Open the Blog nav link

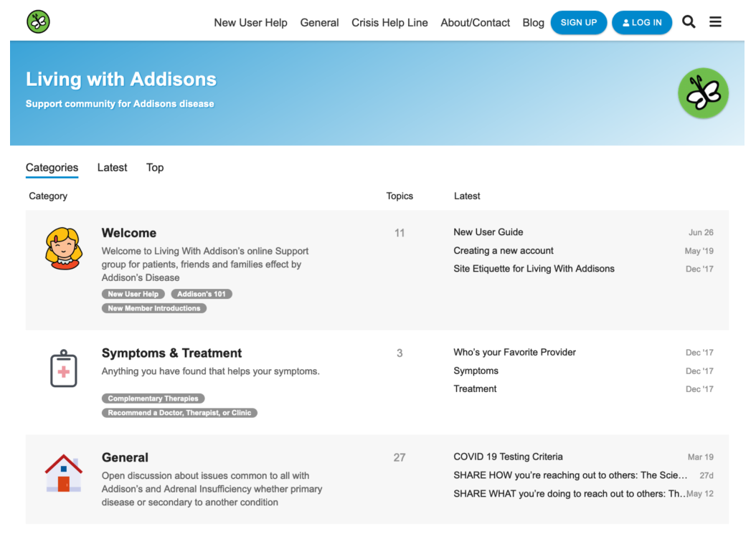533,23
